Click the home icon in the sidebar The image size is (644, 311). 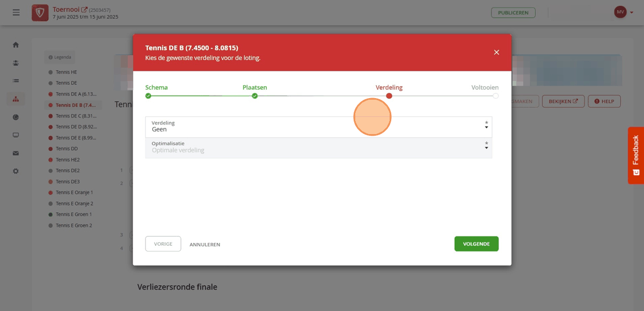16,45
